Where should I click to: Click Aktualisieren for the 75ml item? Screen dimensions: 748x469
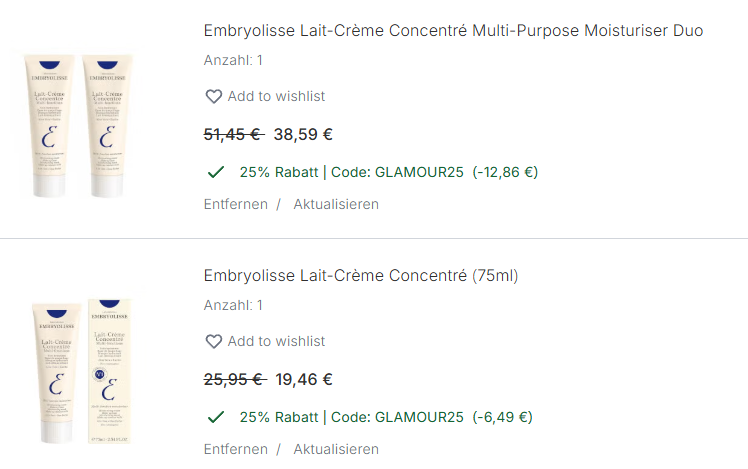pyautogui.click(x=336, y=449)
